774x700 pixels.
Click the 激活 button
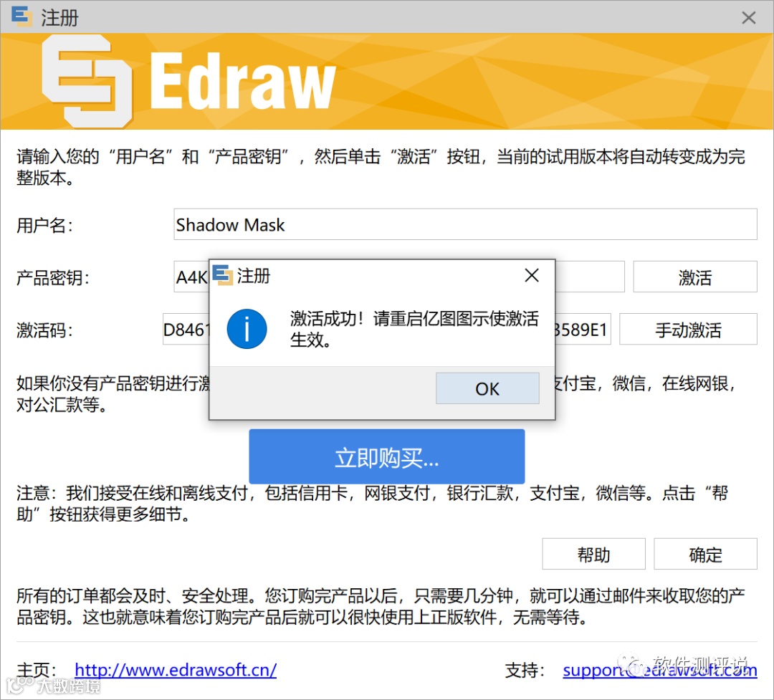(694, 277)
